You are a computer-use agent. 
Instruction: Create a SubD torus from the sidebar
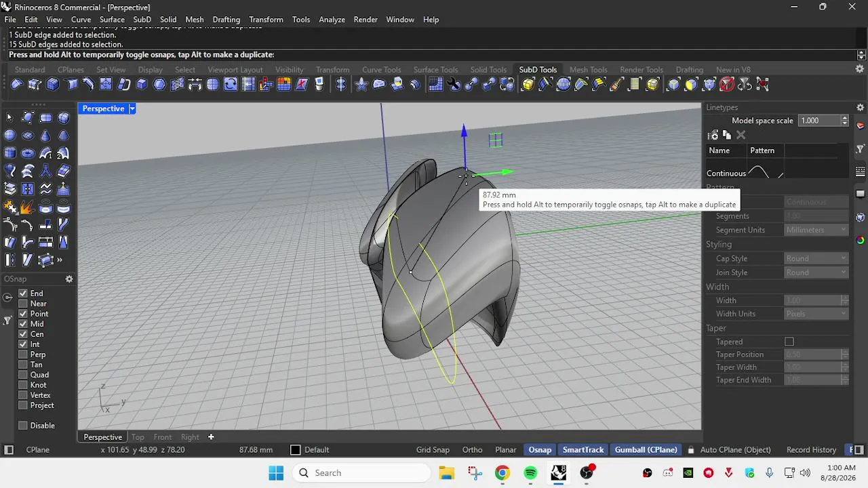point(28,153)
